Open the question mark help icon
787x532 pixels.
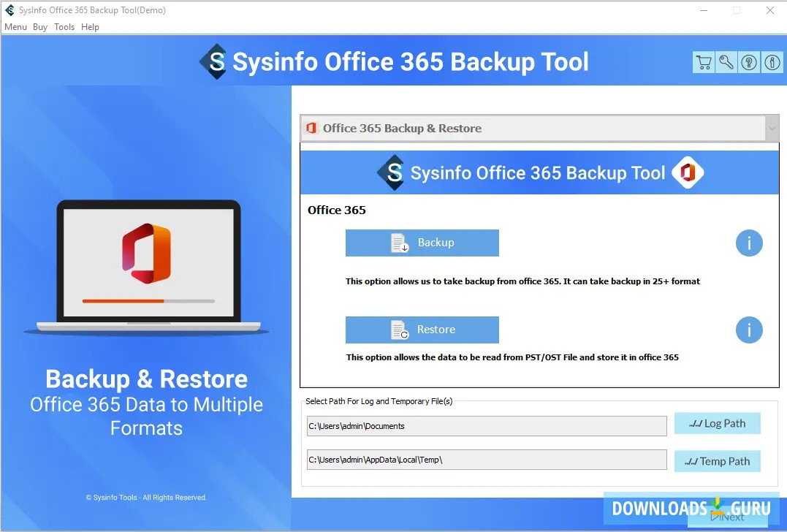point(749,63)
